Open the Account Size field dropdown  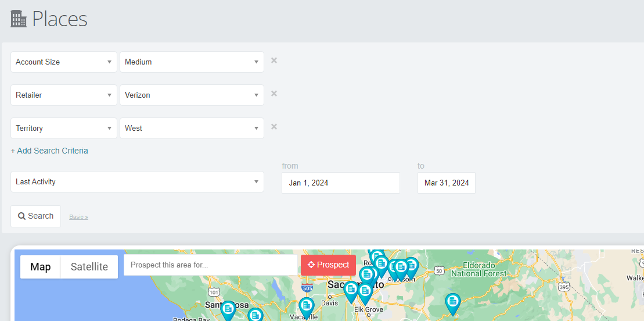click(x=64, y=62)
